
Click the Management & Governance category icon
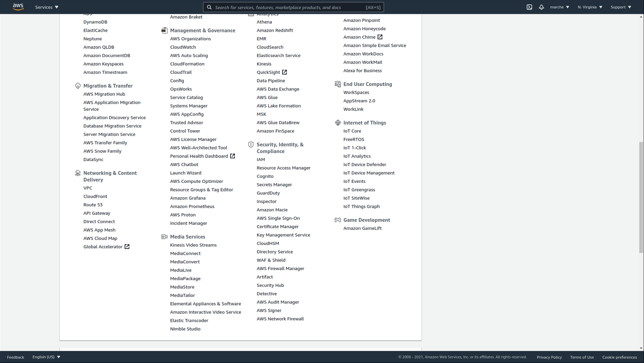pyautogui.click(x=164, y=30)
